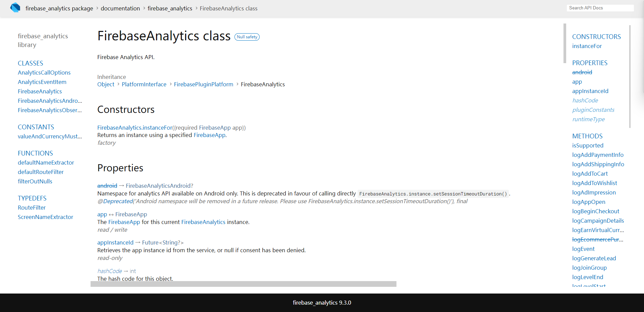Follow PlatformInterface inheritance link
The width and height of the screenshot is (644, 312).
point(144,84)
